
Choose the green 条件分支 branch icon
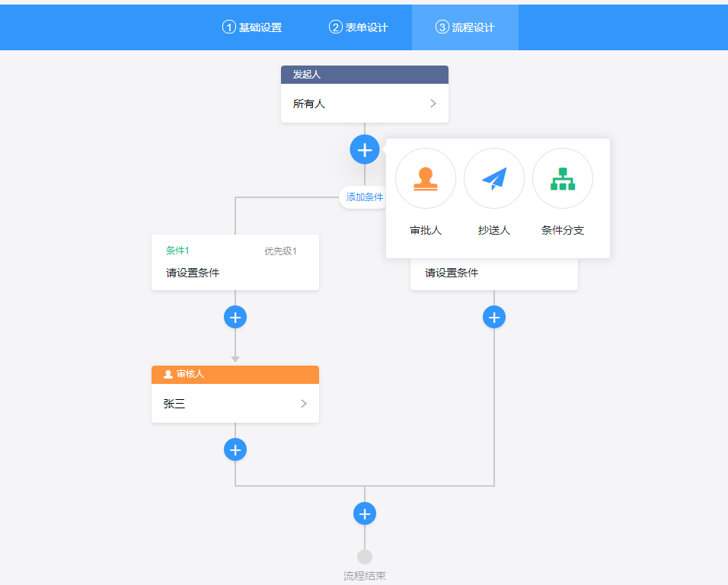coord(562,178)
